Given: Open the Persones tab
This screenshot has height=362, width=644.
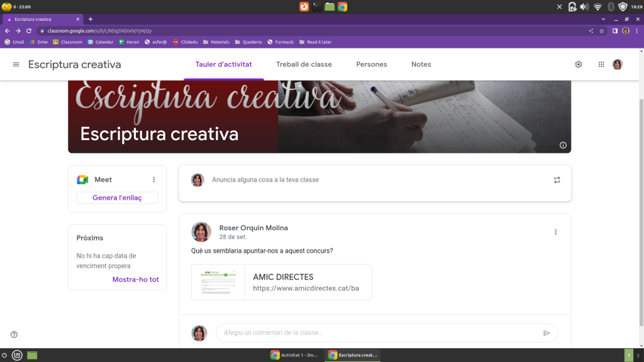Looking at the screenshot, I should coord(371,64).
